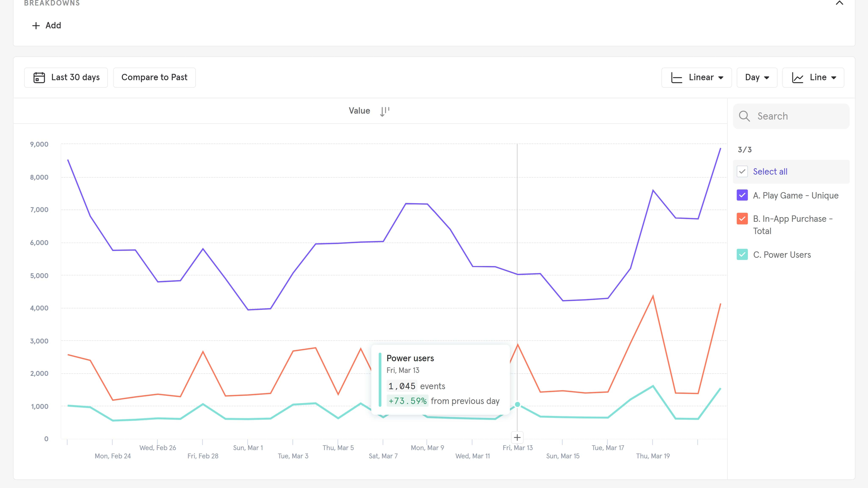The image size is (868, 488).
Task: Toggle the Select all checkbox
Action: [x=742, y=172]
